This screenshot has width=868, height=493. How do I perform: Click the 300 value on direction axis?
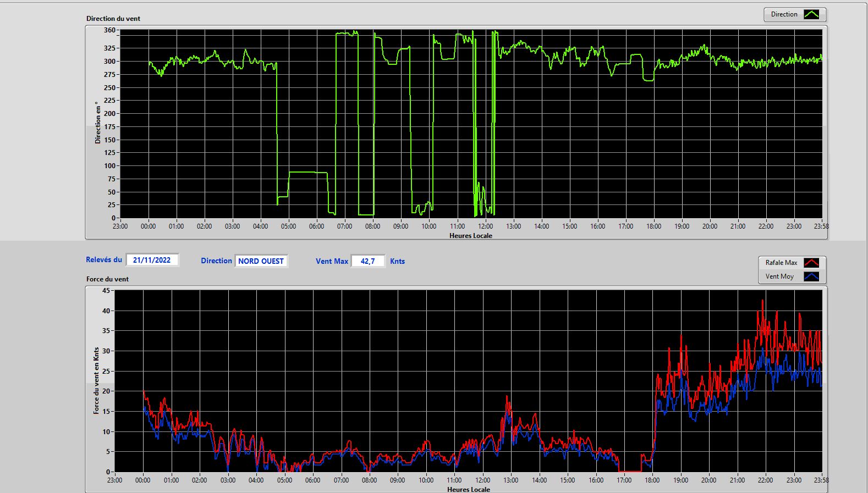[x=109, y=62]
